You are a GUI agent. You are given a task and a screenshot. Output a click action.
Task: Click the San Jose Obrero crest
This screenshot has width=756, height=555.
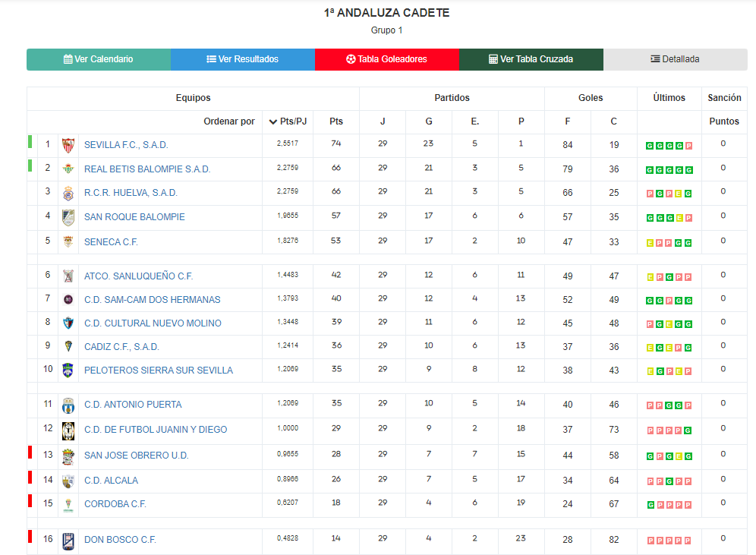point(68,456)
